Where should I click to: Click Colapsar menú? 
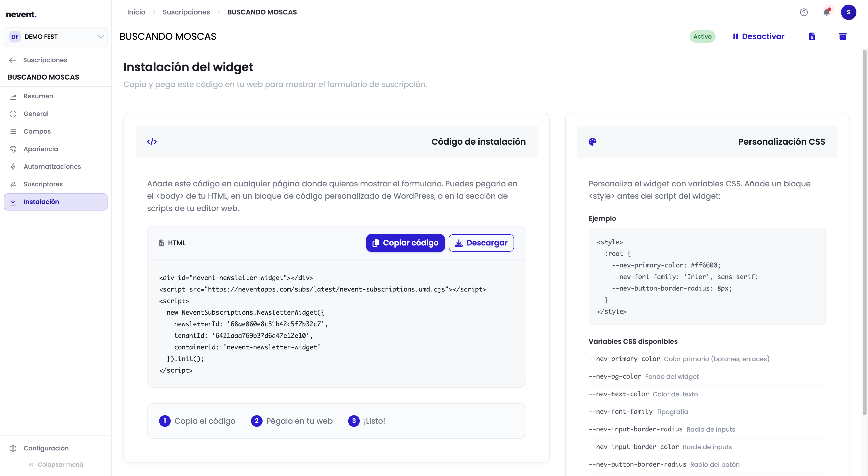[56, 465]
